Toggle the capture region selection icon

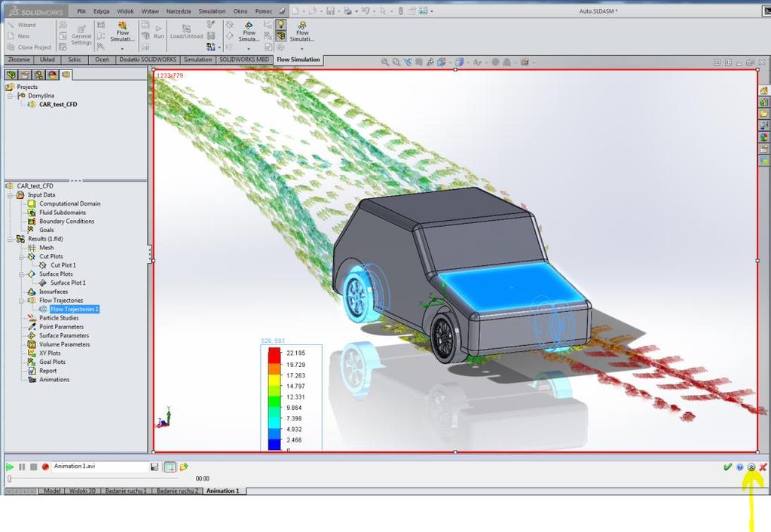tap(170, 466)
